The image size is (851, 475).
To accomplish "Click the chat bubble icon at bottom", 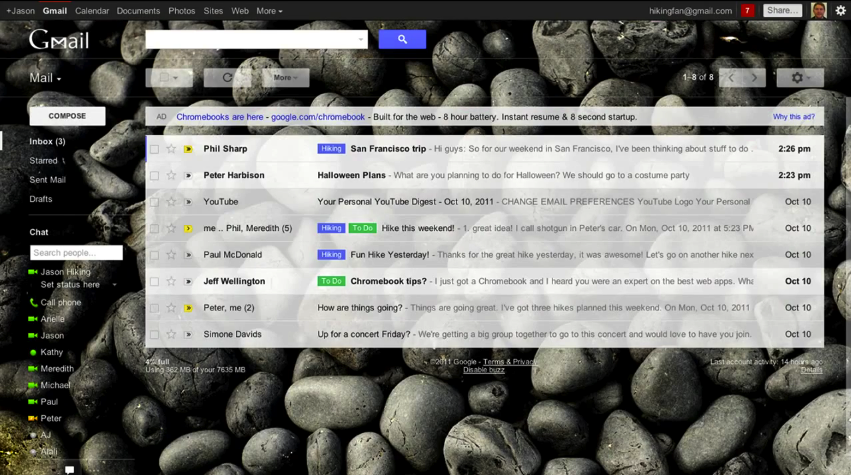I will [69, 469].
